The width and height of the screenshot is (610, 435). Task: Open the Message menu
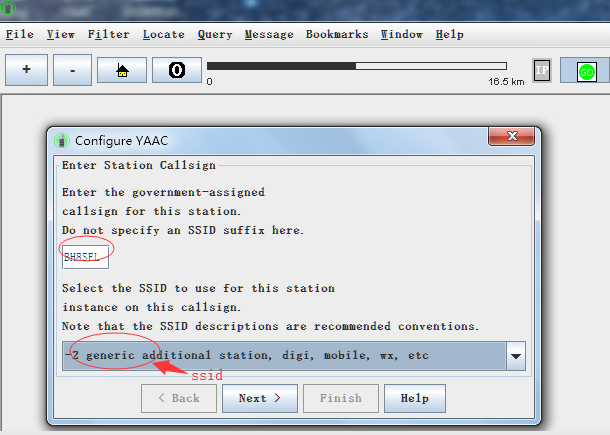[x=269, y=34]
